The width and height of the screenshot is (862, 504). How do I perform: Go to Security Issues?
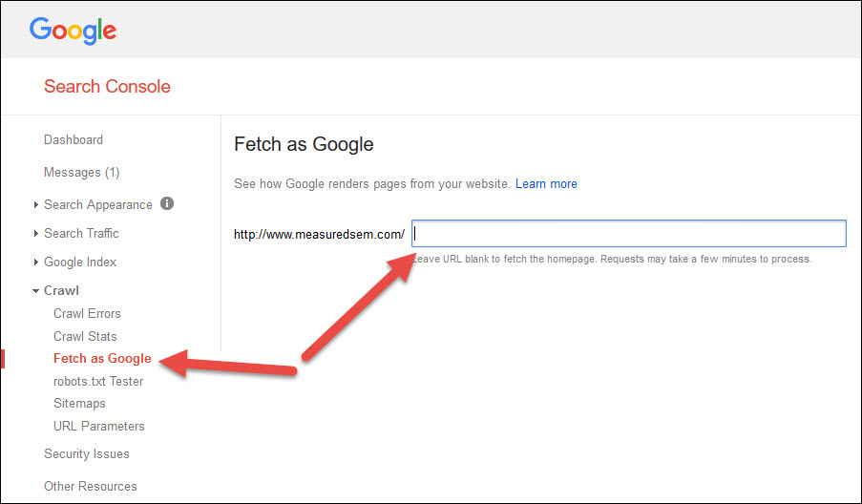(x=87, y=454)
